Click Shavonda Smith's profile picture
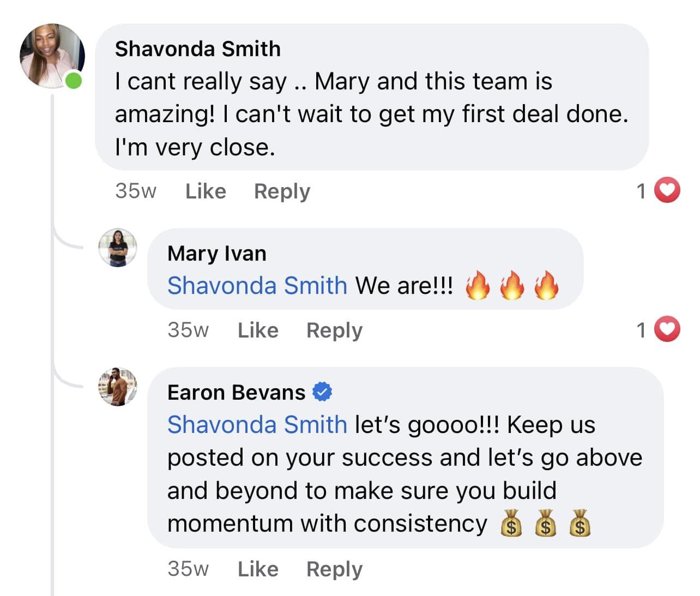 point(52,56)
